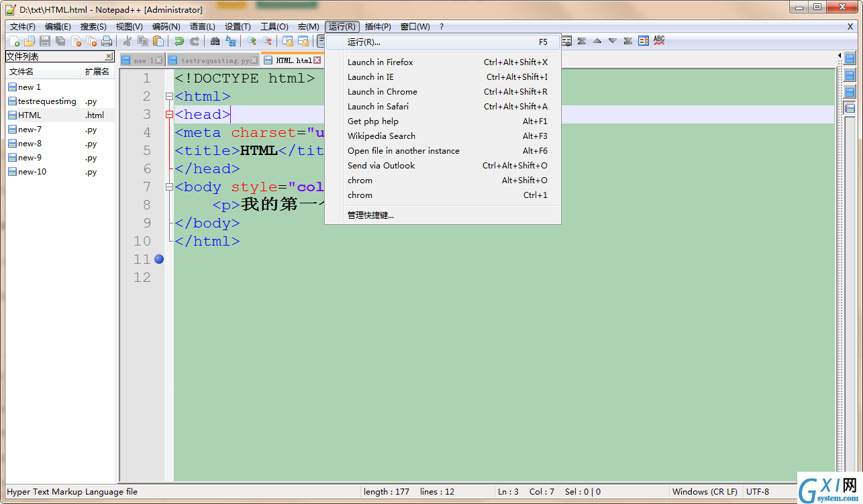Choose Launch in Firefox

point(443,62)
